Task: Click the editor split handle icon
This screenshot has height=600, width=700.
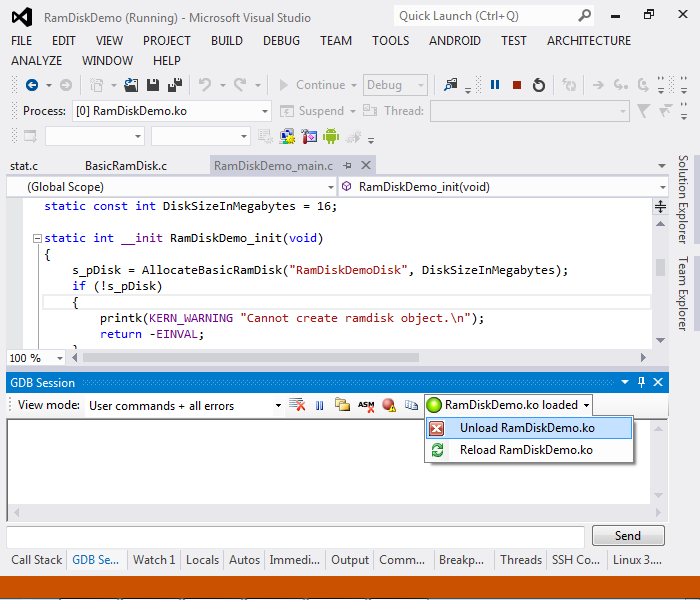Action: [660, 206]
